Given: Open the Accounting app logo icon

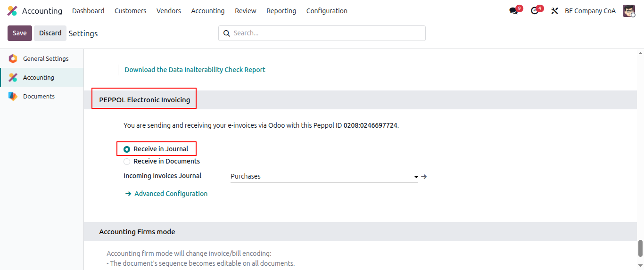Looking at the screenshot, I should click(x=12, y=11).
